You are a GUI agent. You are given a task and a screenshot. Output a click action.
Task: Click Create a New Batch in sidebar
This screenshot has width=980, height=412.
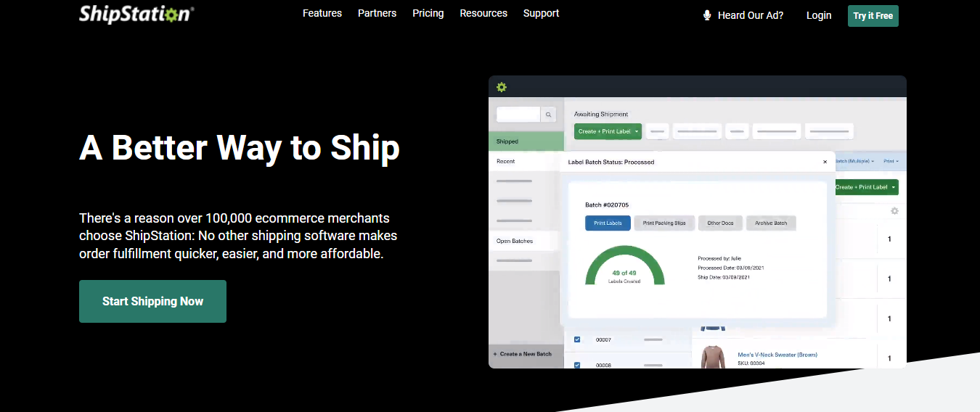pyautogui.click(x=525, y=354)
